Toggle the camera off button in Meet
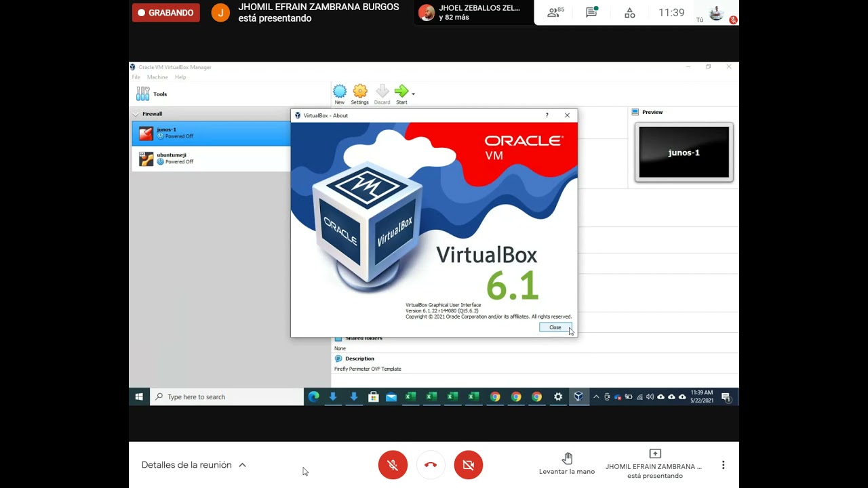The width and height of the screenshot is (868, 488). (468, 465)
